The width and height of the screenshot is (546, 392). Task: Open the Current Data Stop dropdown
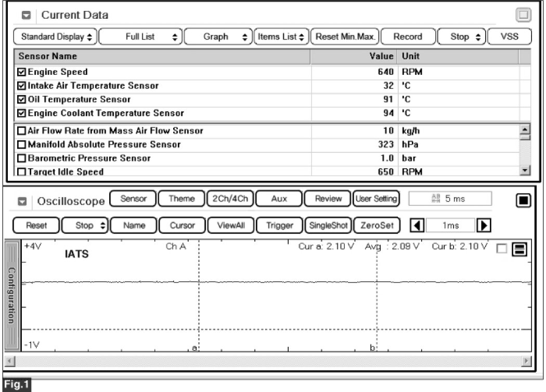pyautogui.click(x=461, y=36)
